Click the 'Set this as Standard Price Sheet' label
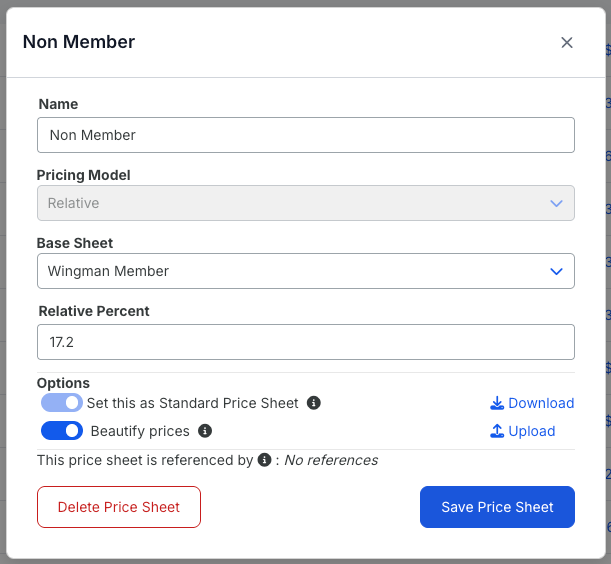Viewport: 611px width, 564px height. [192, 403]
